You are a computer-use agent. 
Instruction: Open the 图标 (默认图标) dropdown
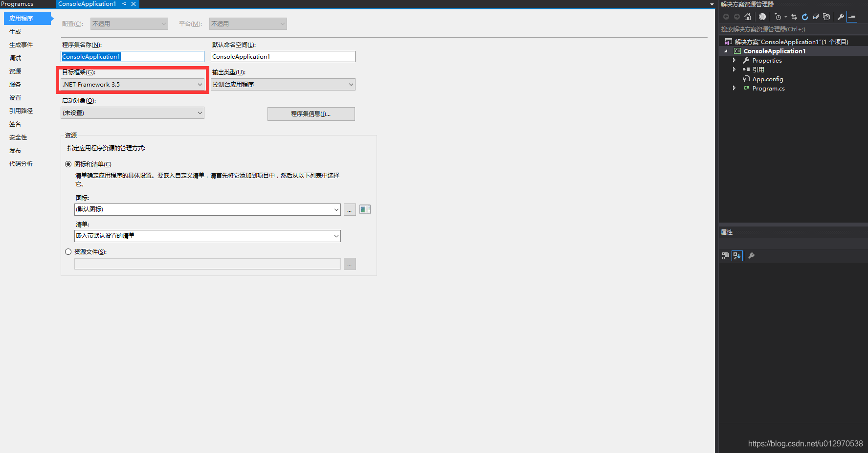(207, 209)
